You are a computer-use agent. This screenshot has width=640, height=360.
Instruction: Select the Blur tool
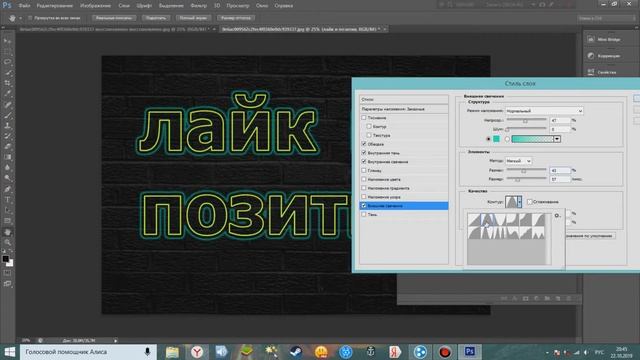7,168
